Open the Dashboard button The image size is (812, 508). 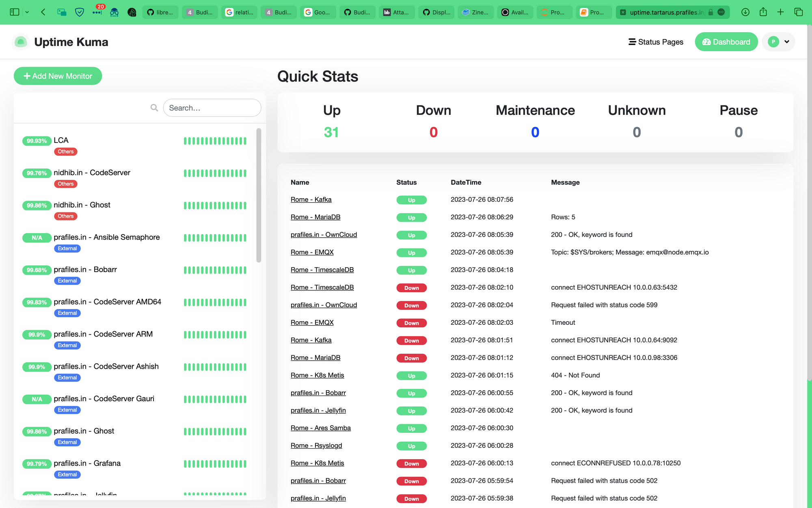pos(726,42)
